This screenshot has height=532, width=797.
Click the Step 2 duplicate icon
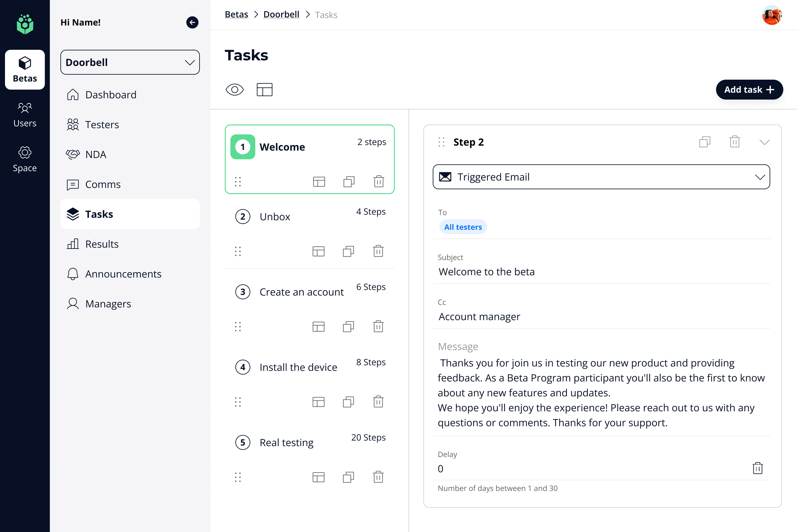coord(705,142)
